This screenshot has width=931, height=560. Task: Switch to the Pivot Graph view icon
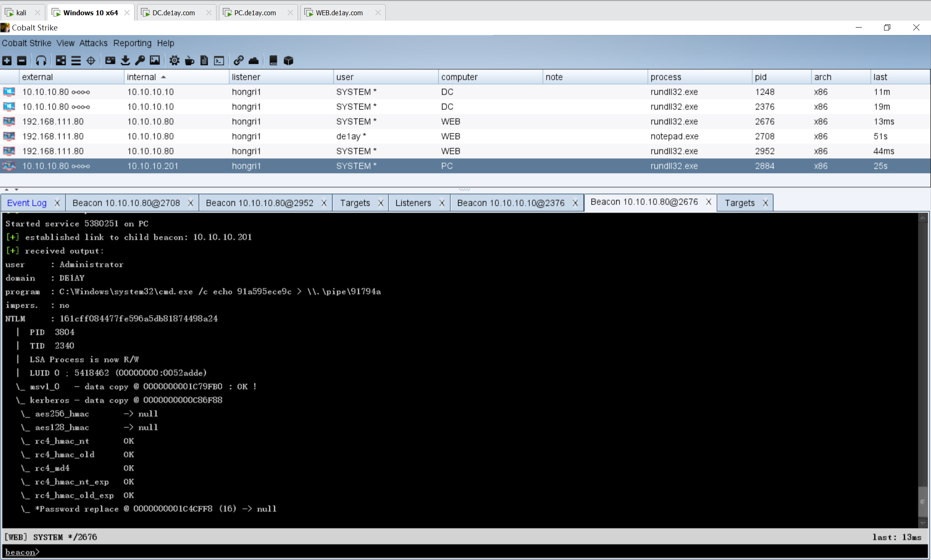tap(61, 61)
